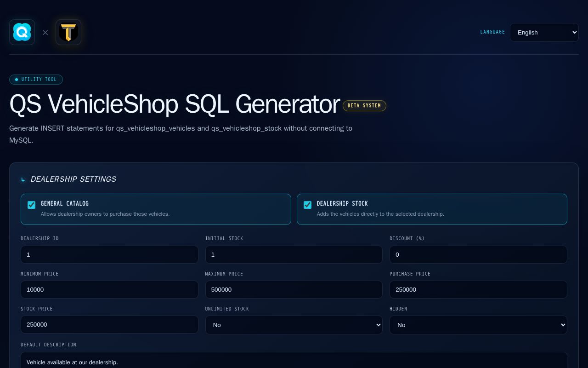Expand the Hidden dropdown

point(478,325)
